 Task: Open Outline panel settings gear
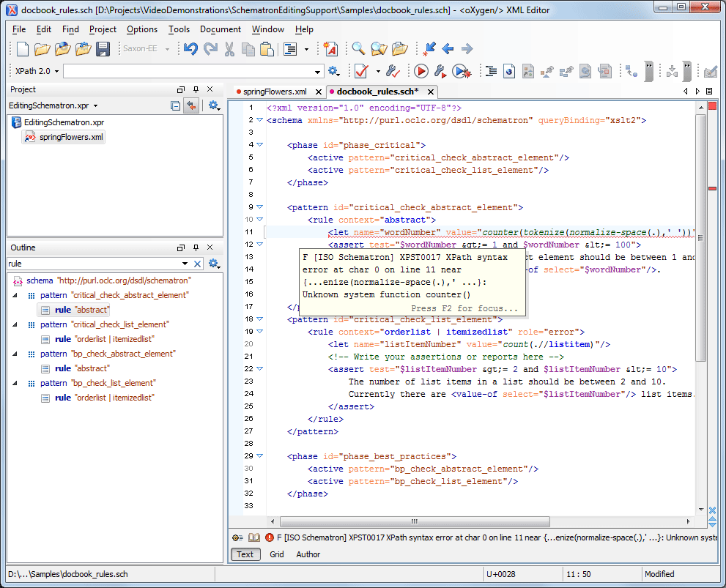(213, 263)
